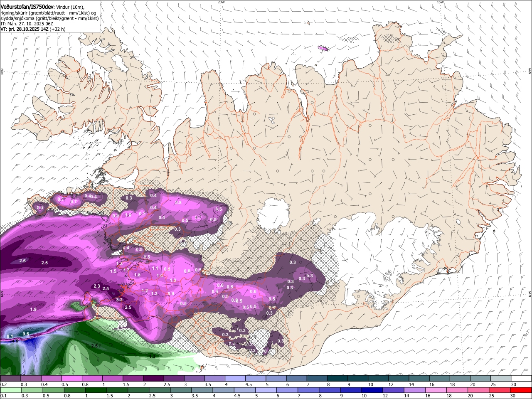Select top legend row swatch labeled 0.8
The image size is (532, 399).
(92, 379)
